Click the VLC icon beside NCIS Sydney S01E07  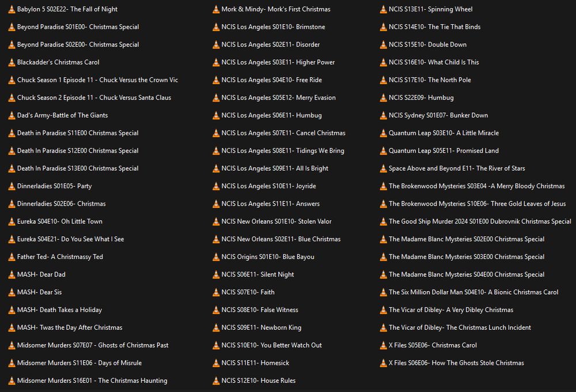pos(383,115)
